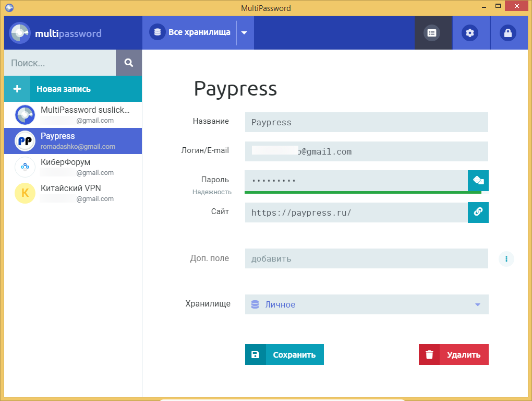Click the trash bin delete icon
The height and width of the screenshot is (401, 532).
(429, 355)
